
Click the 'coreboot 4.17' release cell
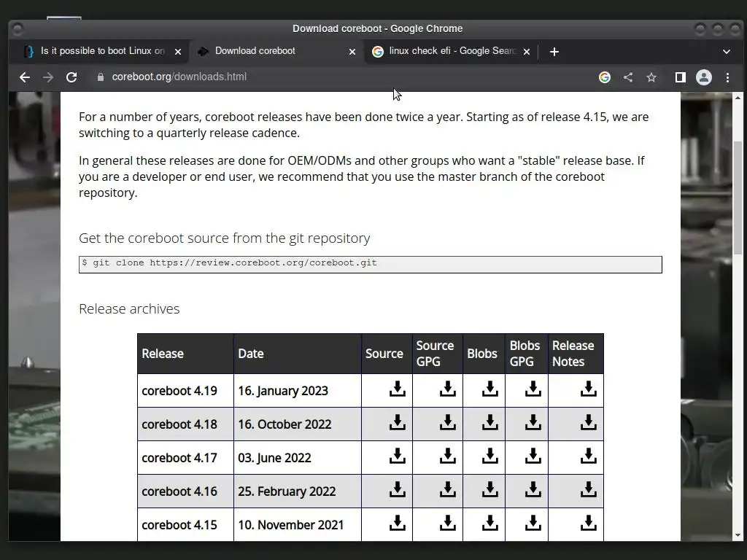click(185, 458)
